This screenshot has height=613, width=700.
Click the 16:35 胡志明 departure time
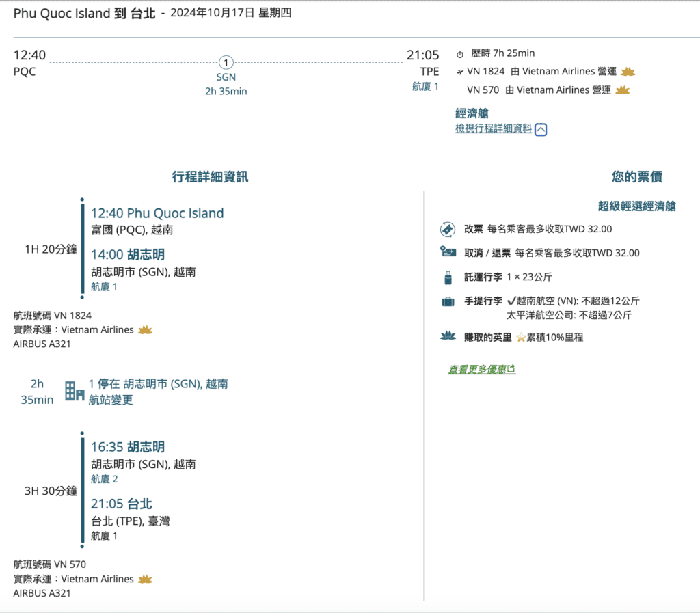(x=128, y=447)
